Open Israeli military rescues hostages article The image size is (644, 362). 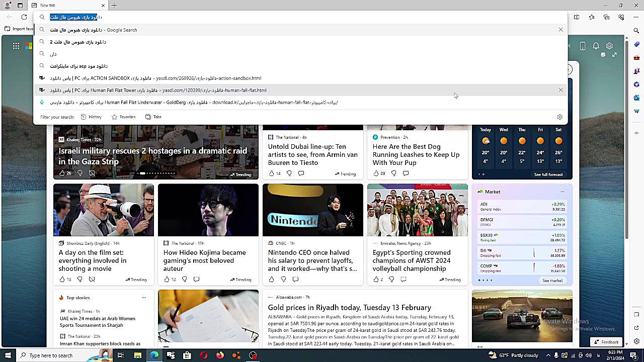153,156
